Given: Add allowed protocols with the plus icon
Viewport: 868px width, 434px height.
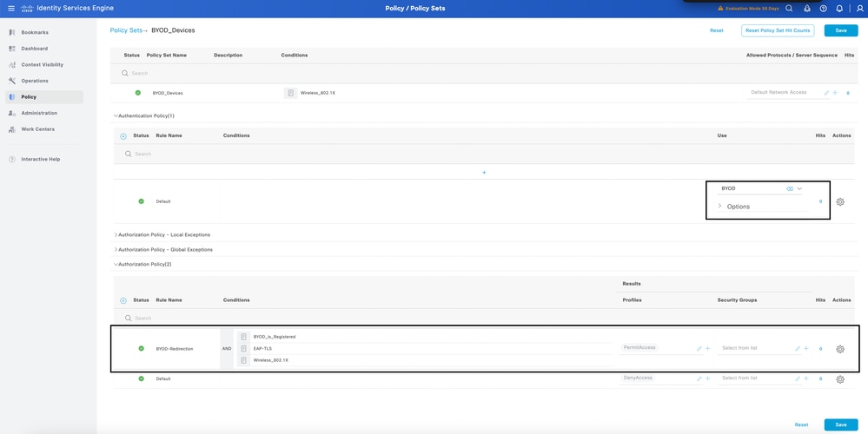Looking at the screenshot, I should (x=835, y=93).
